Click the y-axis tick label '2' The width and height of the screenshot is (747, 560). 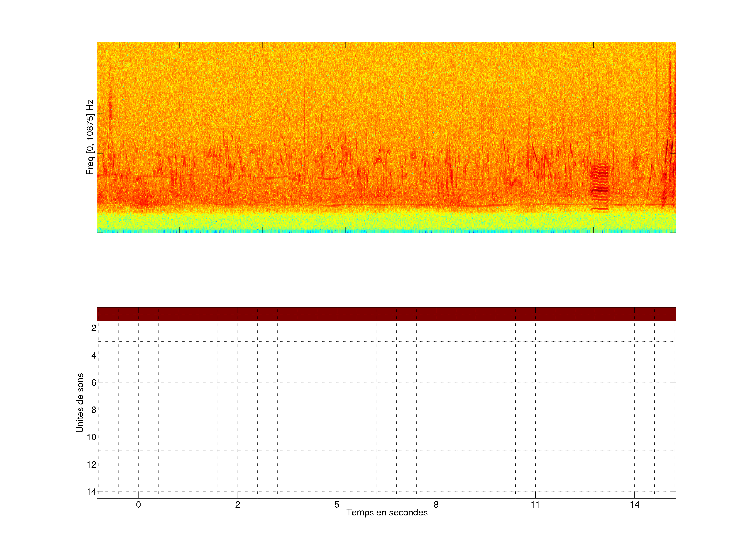click(x=94, y=328)
